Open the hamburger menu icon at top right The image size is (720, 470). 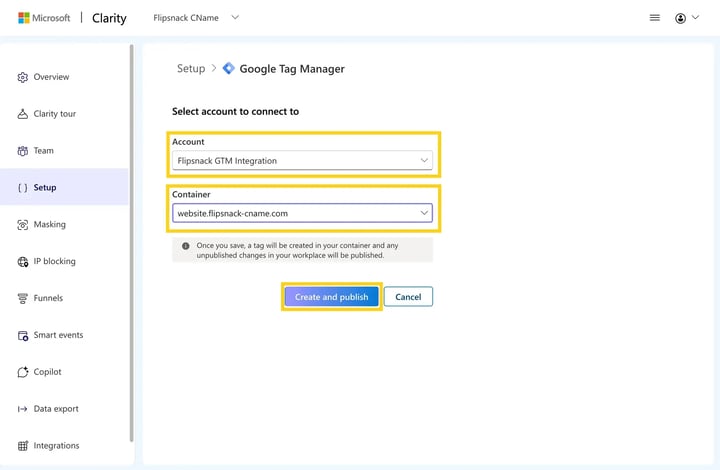pos(655,18)
